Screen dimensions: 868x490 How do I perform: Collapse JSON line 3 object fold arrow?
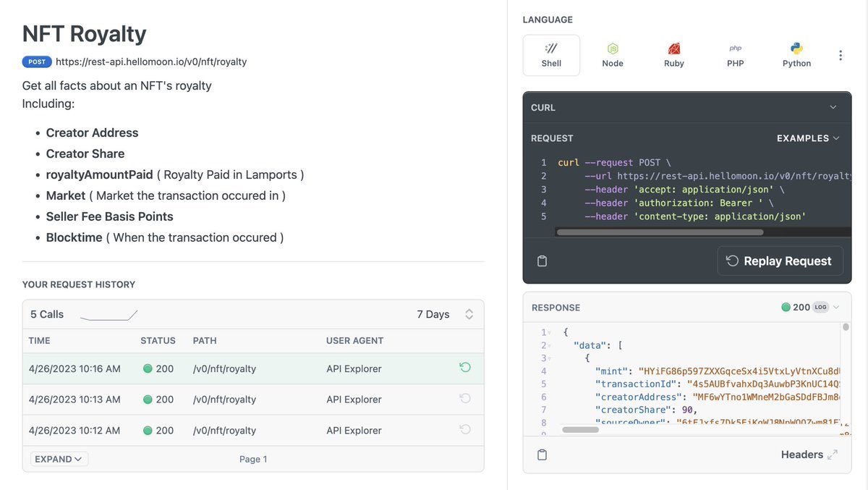tap(549, 358)
